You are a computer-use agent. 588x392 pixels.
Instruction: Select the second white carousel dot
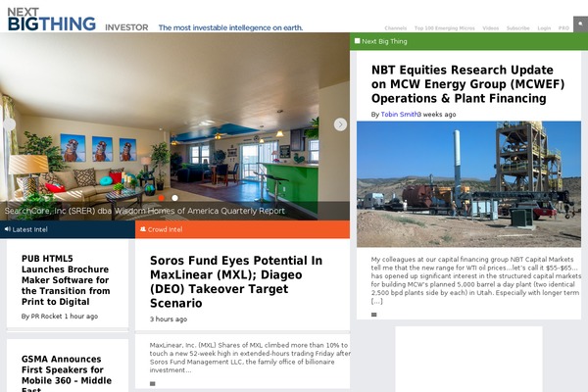(x=174, y=198)
